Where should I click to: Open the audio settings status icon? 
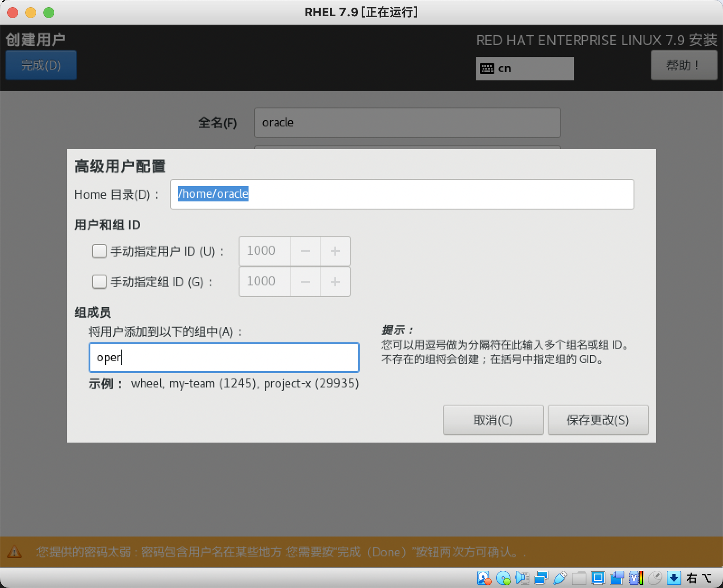(522, 578)
